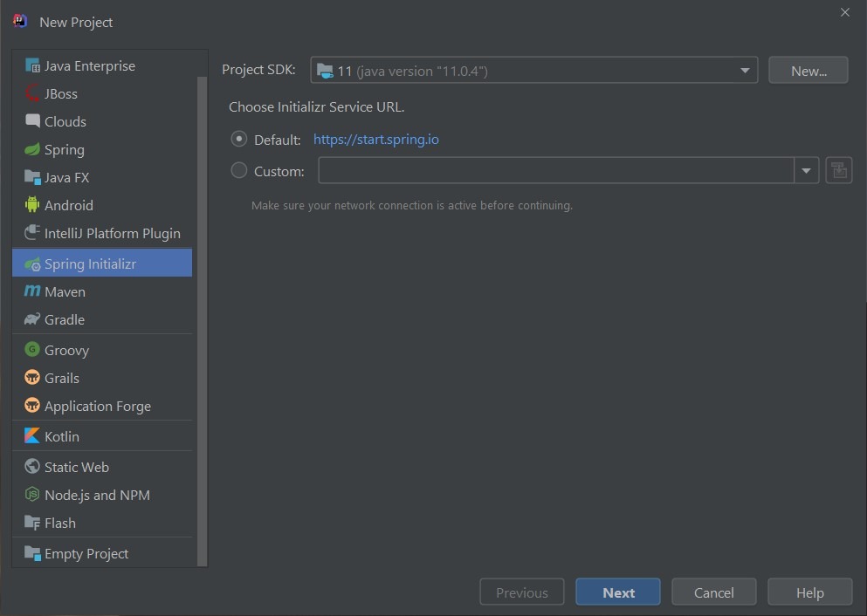The height and width of the screenshot is (616, 867).
Task: Click the Flash folder icon
Action: click(x=32, y=522)
